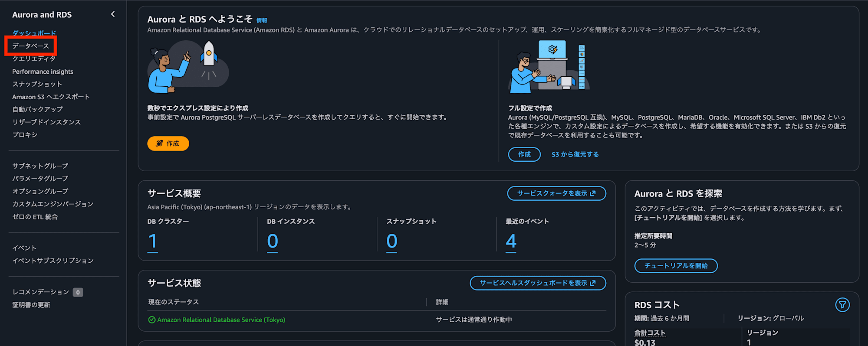
Task: Open ダッシュボード in the sidebar
Action: 34,33
